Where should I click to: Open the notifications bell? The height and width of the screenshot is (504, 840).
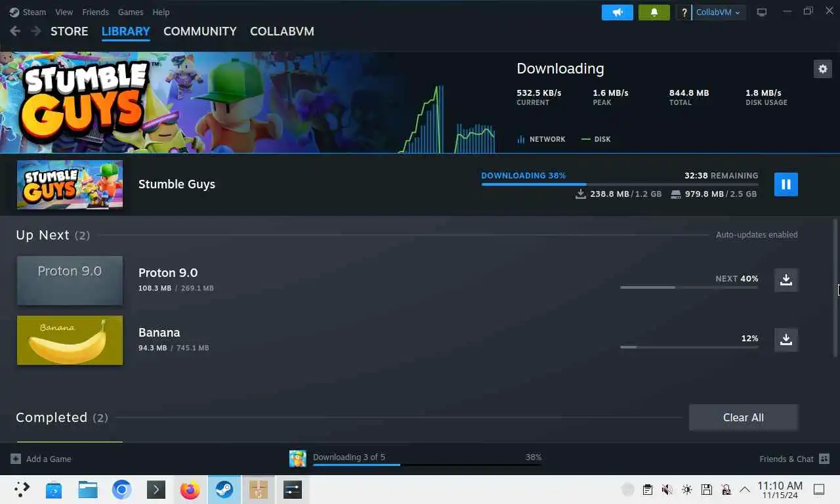[654, 12]
